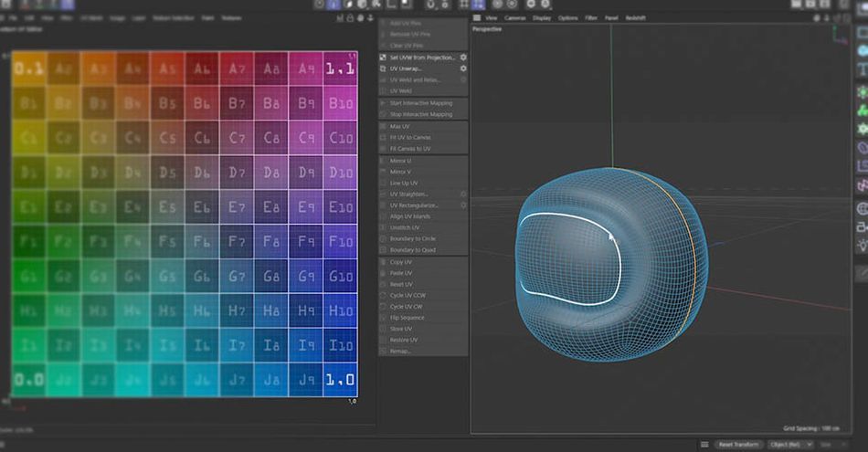
Task: Click the XYZ axis gizmo in Perspective viewport
Action: point(840,35)
